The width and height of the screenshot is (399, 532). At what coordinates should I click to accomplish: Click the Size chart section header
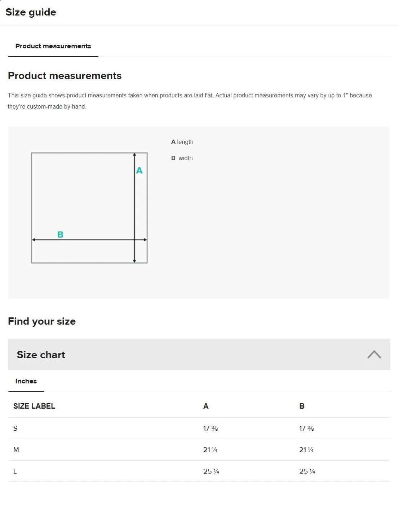[x=41, y=355]
